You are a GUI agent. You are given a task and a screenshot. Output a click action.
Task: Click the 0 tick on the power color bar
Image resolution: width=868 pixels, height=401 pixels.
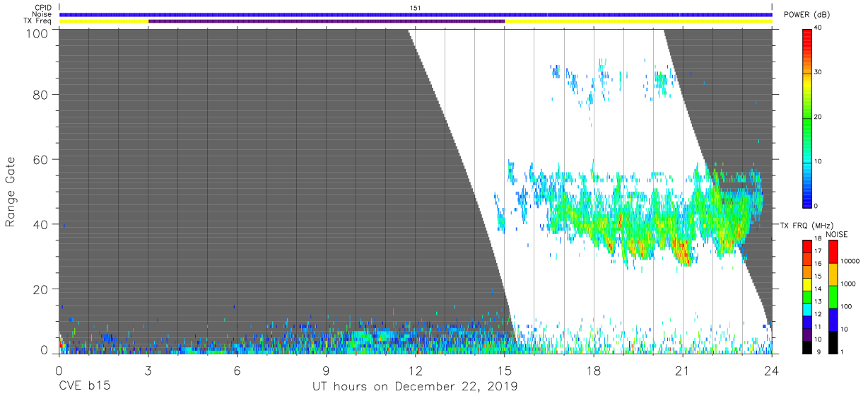coord(817,206)
